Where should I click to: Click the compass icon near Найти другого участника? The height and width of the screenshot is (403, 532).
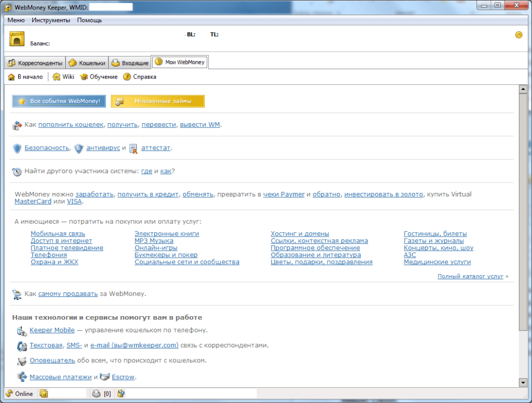(17, 172)
